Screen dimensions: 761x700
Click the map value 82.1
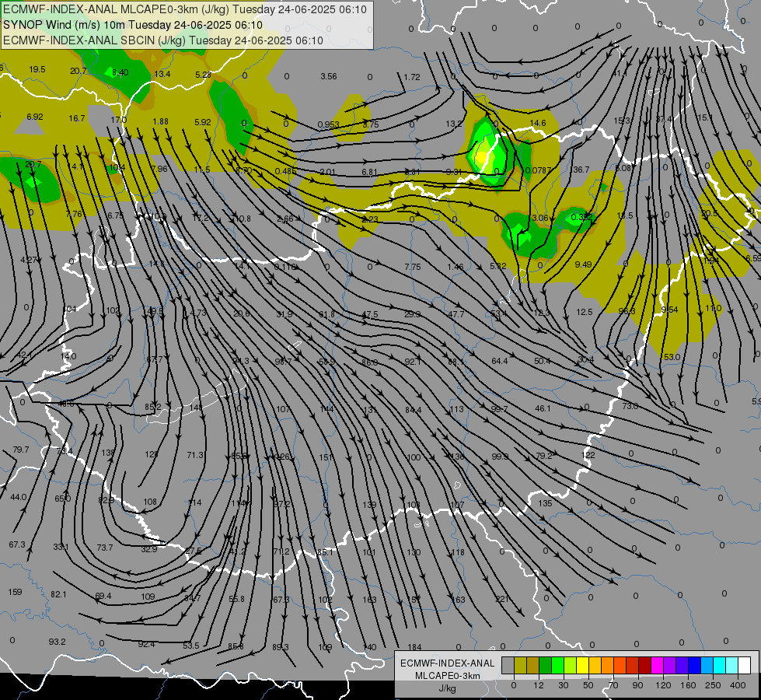point(58,594)
